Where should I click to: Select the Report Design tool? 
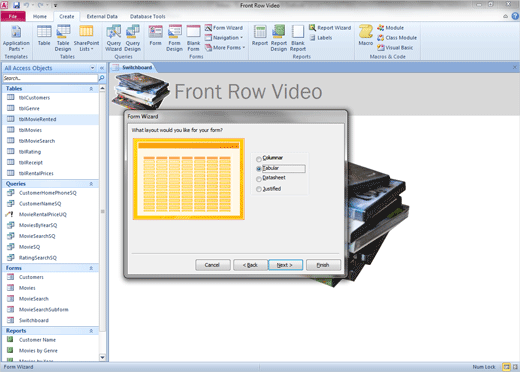pyautogui.click(x=279, y=39)
